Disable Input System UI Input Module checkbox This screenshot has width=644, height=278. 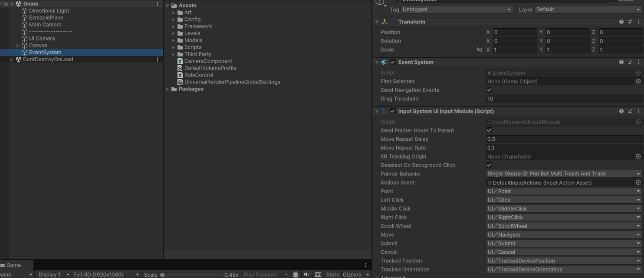pyautogui.click(x=393, y=111)
